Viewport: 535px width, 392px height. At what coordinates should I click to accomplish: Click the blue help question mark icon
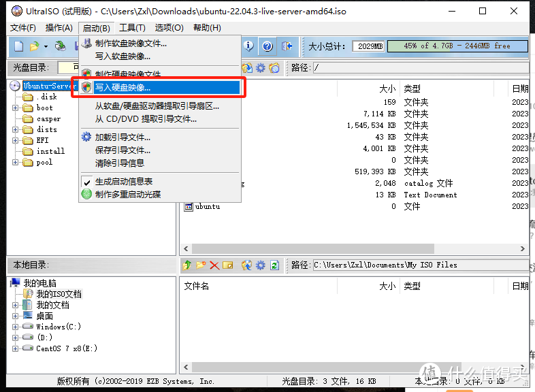pyautogui.click(x=267, y=46)
